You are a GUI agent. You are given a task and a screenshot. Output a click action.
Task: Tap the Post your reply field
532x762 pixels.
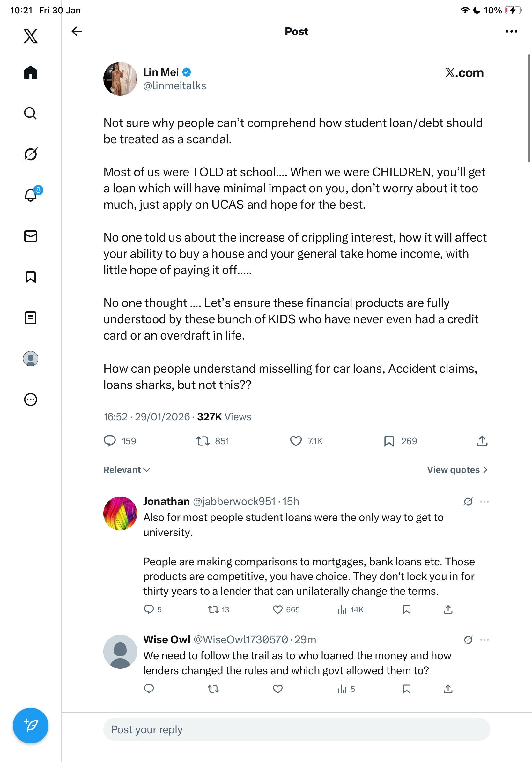[x=297, y=729]
